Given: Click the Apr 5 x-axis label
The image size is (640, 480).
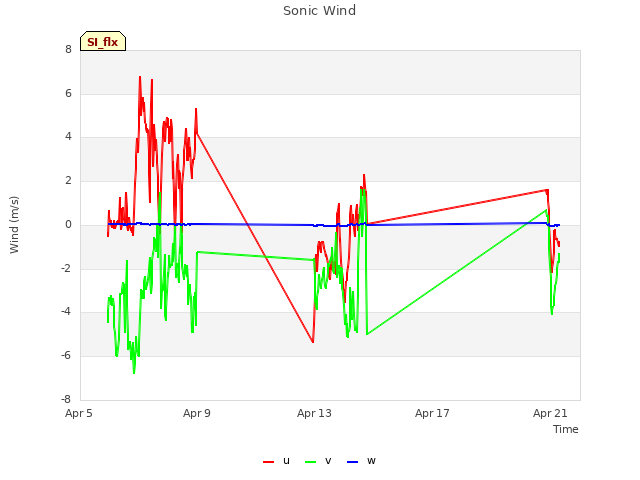Looking at the screenshot, I should (x=79, y=413).
